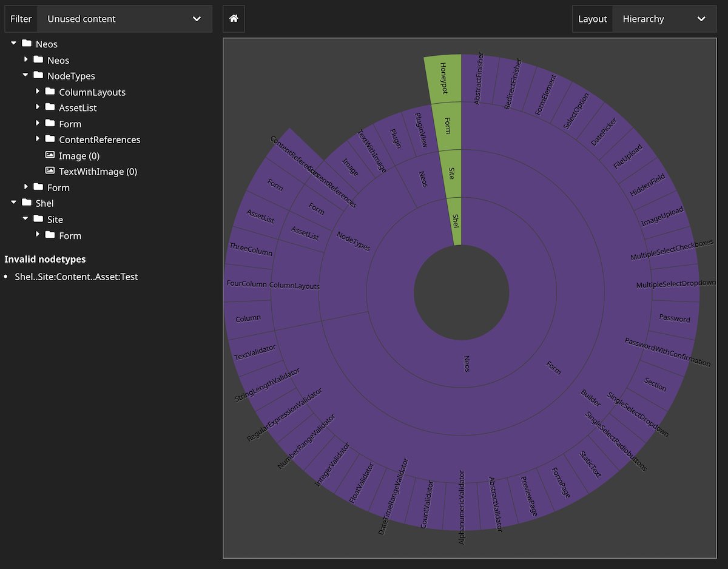The height and width of the screenshot is (569, 728).
Task: Click the FormElement chart segment
Action: [545, 95]
